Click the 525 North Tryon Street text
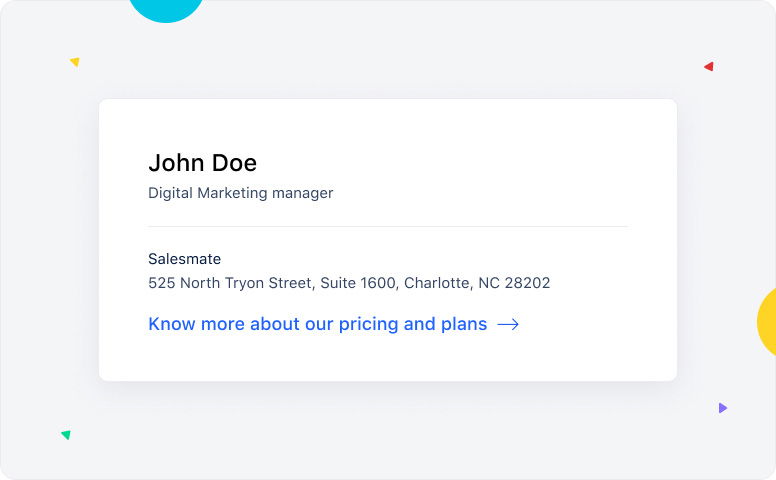The image size is (776, 480). tap(229, 283)
